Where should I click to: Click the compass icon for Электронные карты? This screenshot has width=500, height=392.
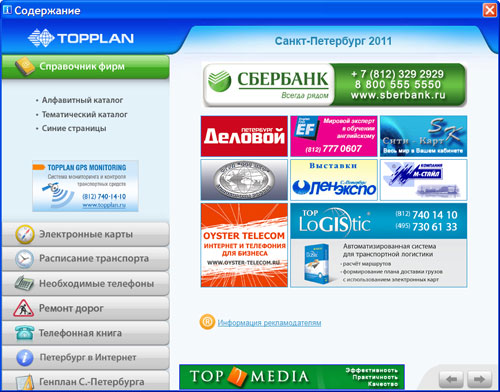[25, 234]
